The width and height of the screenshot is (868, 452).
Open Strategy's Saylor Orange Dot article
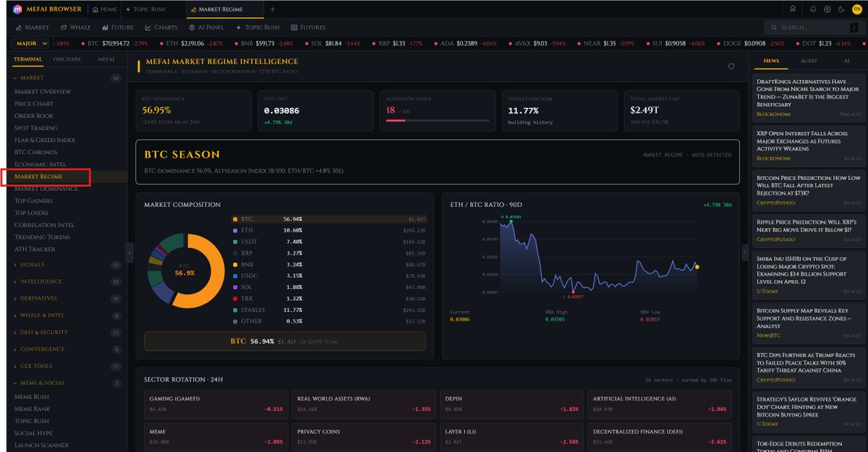(809, 412)
